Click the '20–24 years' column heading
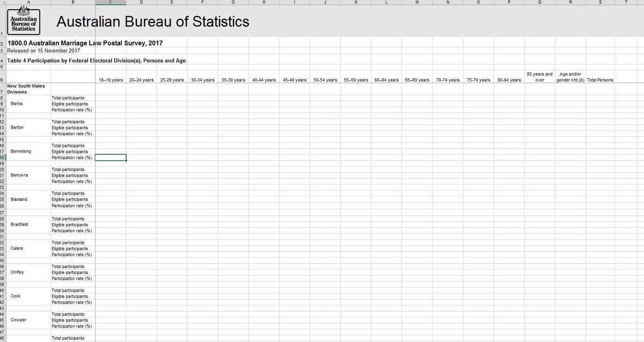This screenshot has height=342, width=644. pos(142,80)
